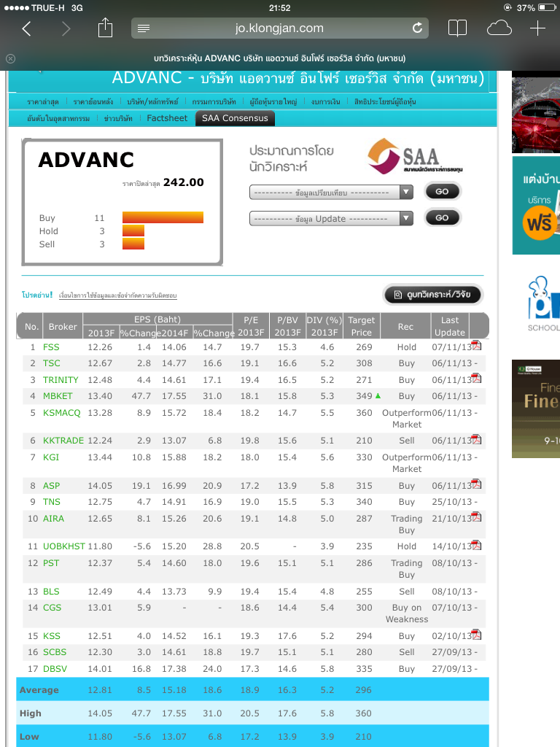Open TRINITY report PDF icon
This screenshot has width=560, height=747.
tap(476, 379)
